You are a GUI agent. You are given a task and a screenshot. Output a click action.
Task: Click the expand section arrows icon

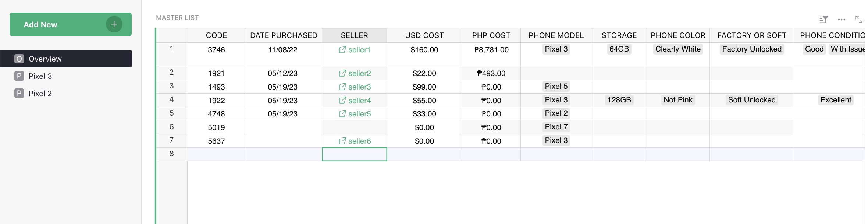click(x=859, y=19)
